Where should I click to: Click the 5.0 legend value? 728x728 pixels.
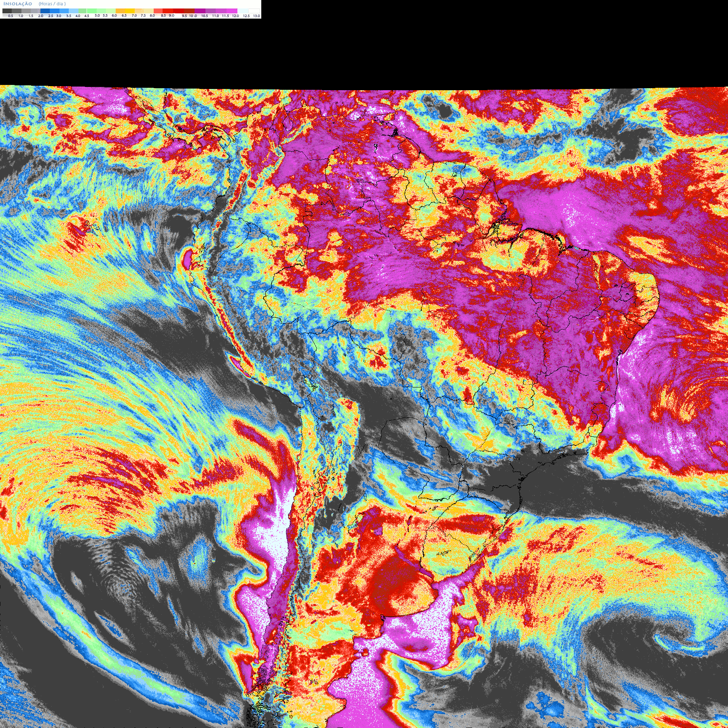(x=97, y=15)
